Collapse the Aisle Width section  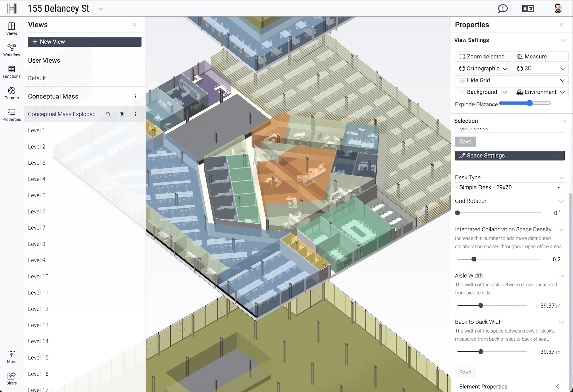pyautogui.click(x=562, y=276)
